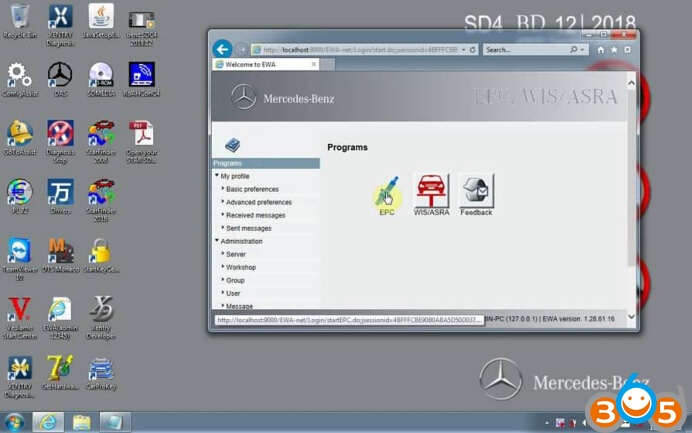Image resolution: width=692 pixels, height=433 pixels.
Task: Select the DAS desktop shortcut
Action: pos(60,79)
